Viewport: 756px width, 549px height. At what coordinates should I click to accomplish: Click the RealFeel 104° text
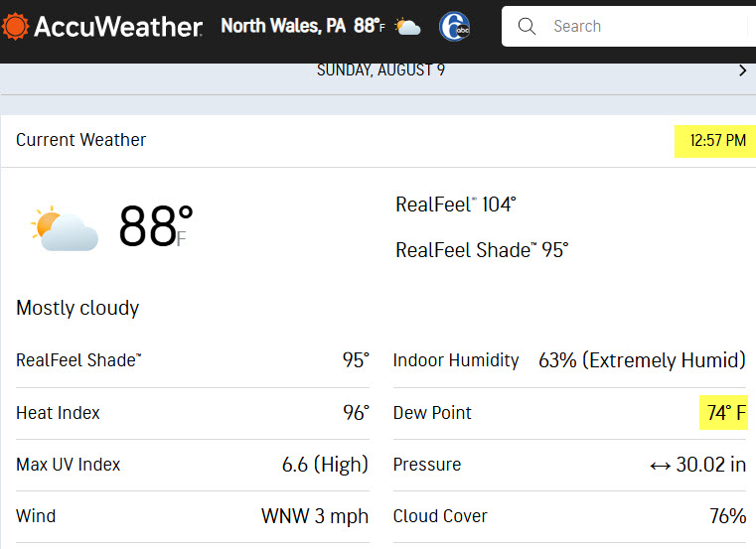456,205
